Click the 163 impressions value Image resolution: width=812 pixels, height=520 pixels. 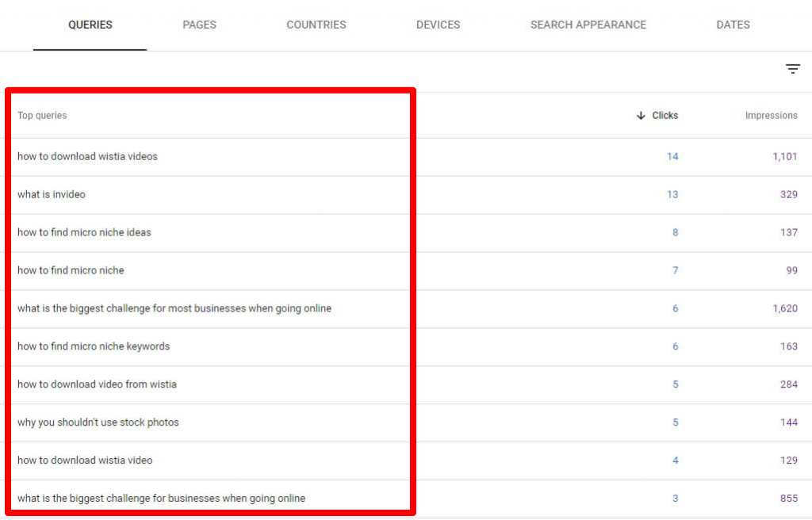click(789, 346)
